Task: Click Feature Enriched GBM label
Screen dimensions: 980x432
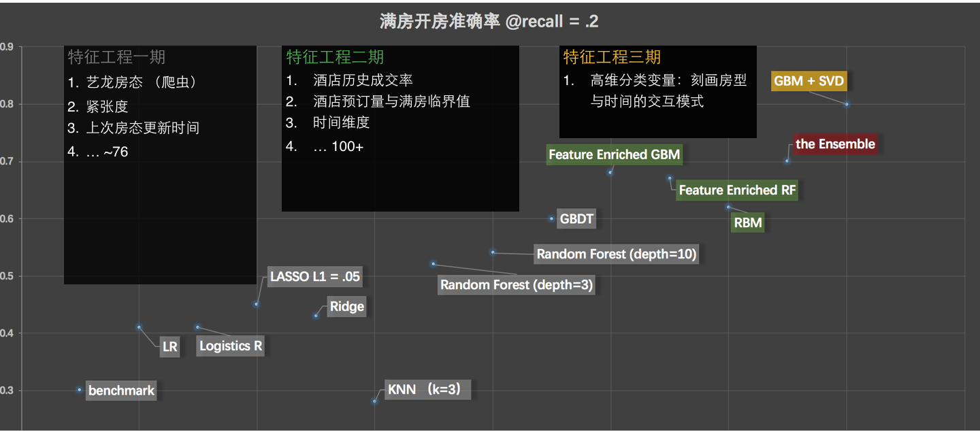Action: (x=615, y=154)
